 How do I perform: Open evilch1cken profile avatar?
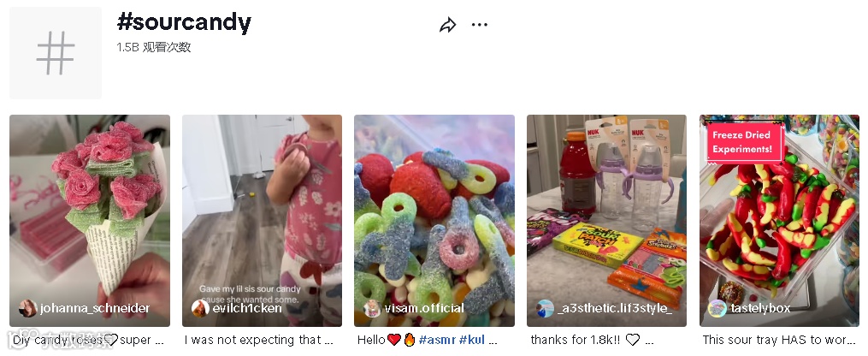click(x=200, y=308)
